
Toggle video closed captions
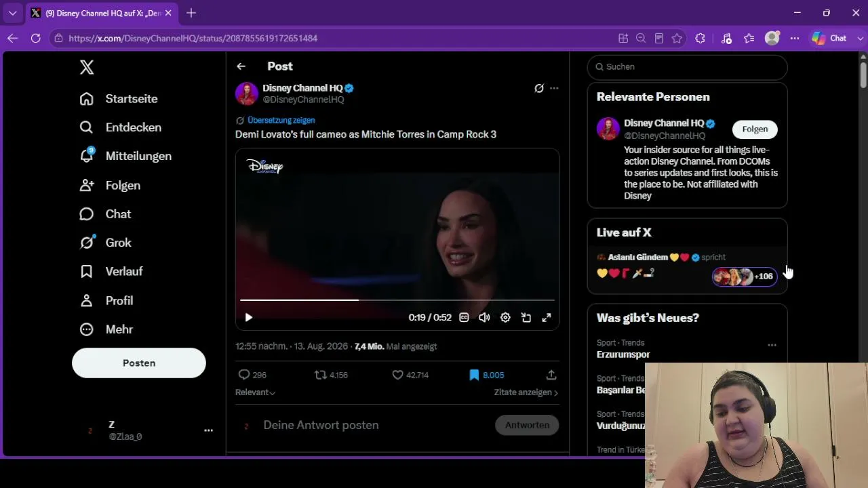tap(464, 317)
